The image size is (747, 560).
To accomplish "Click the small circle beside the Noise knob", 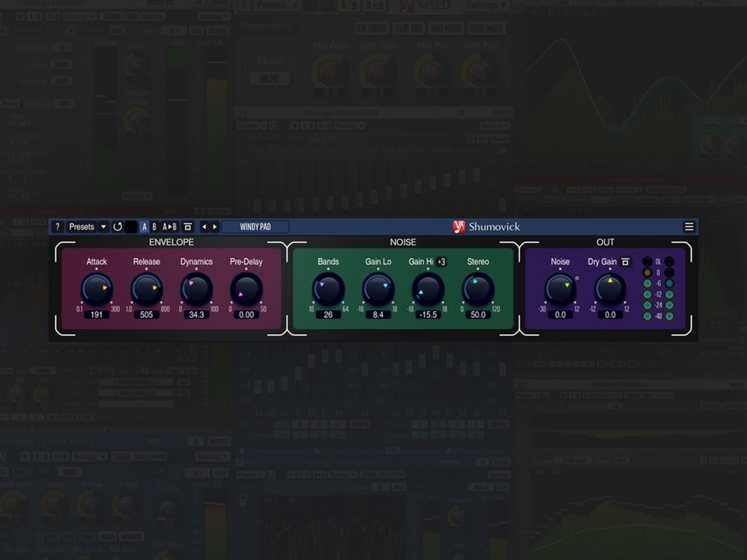I will tap(577, 278).
